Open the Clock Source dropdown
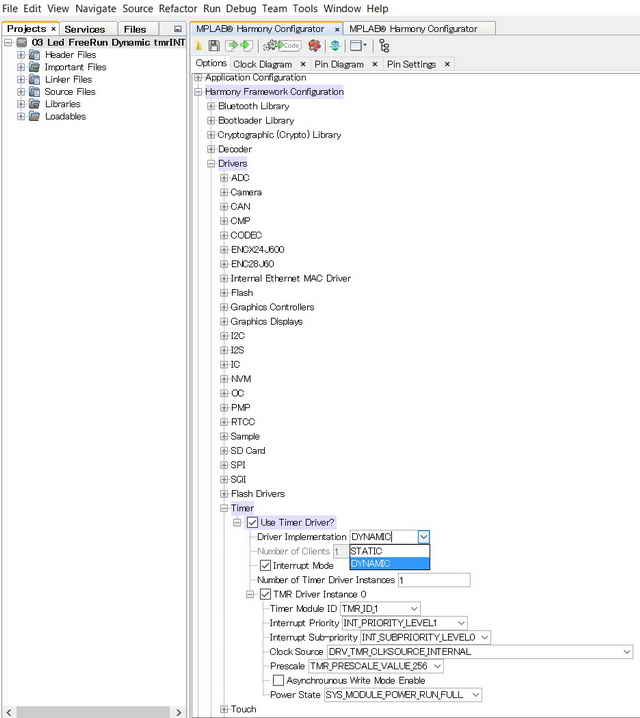The height and width of the screenshot is (718, 640). [x=627, y=652]
